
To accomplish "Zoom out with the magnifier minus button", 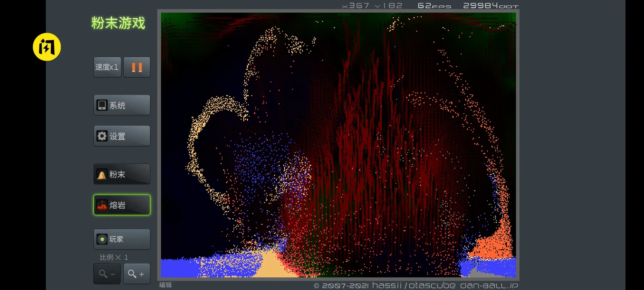I will pyautogui.click(x=107, y=274).
